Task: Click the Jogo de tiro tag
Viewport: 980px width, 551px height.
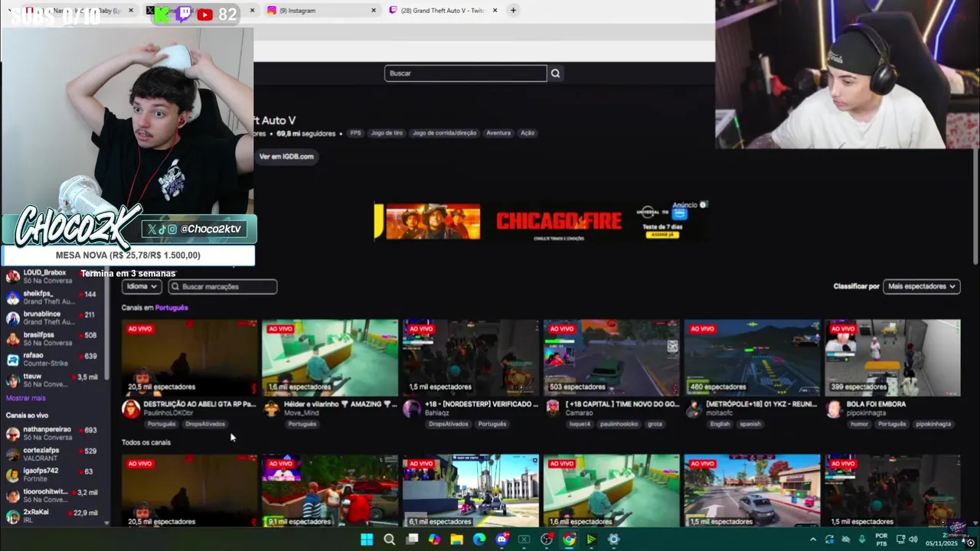Action: coord(387,133)
